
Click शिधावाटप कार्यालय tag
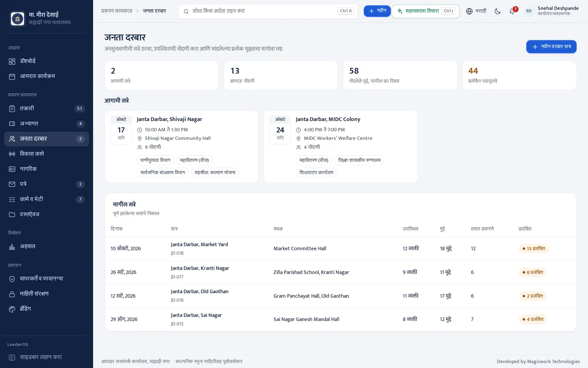pyautogui.click(x=316, y=172)
